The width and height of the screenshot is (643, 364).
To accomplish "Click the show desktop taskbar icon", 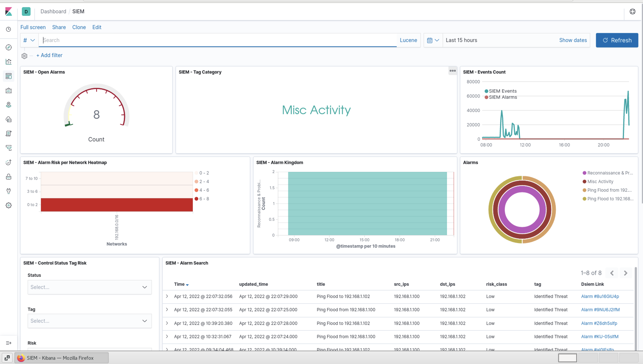I will [7, 358].
